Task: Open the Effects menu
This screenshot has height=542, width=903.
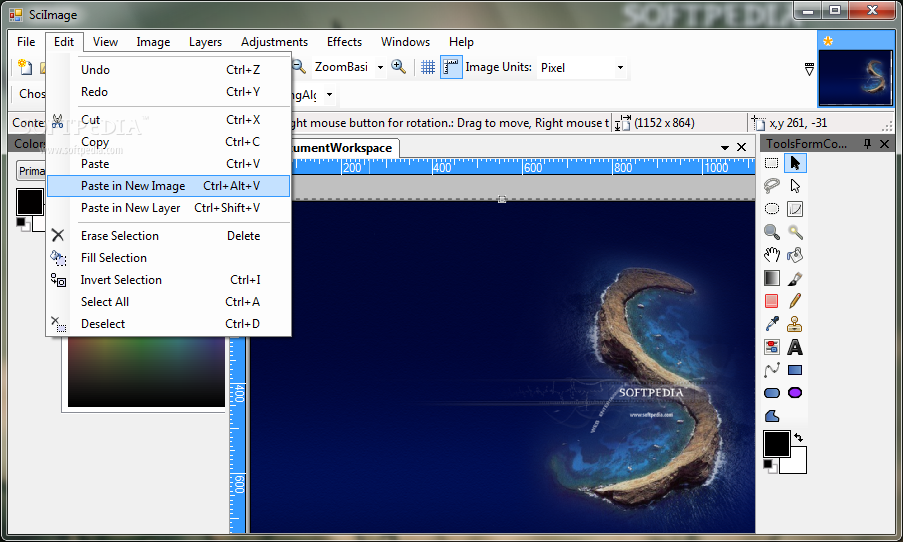Action: [344, 42]
